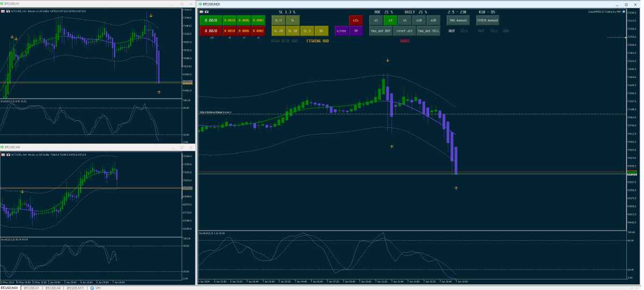Toggle tma_aut.BUY auto mode
Image resolution: width=644 pixels, height=290 pixels.
point(380,31)
